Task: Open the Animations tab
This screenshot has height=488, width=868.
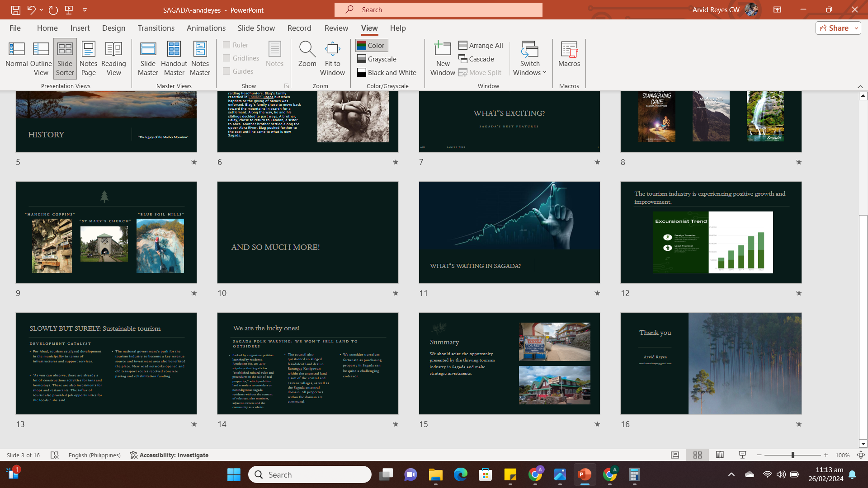Action: pyautogui.click(x=206, y=28)
